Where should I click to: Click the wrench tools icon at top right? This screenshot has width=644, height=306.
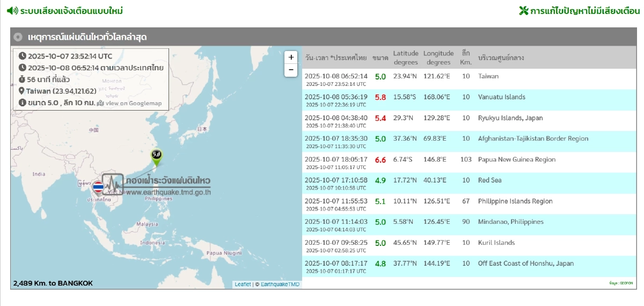point(524,11)
